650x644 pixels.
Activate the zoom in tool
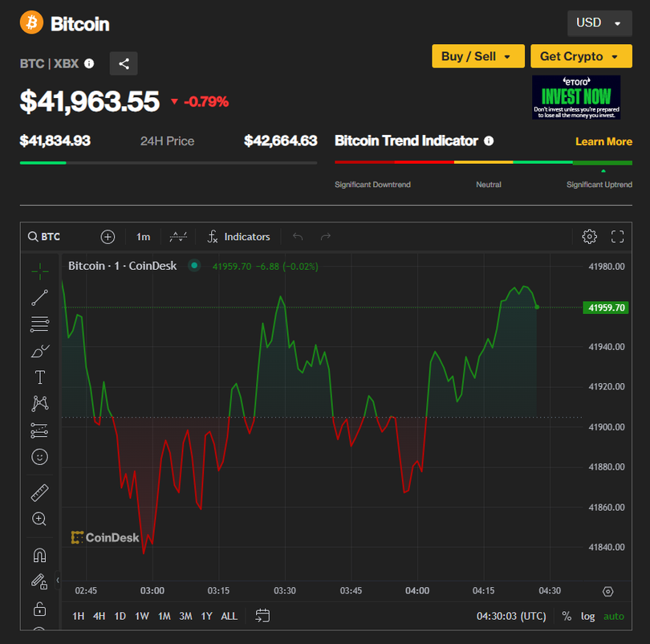39,519
